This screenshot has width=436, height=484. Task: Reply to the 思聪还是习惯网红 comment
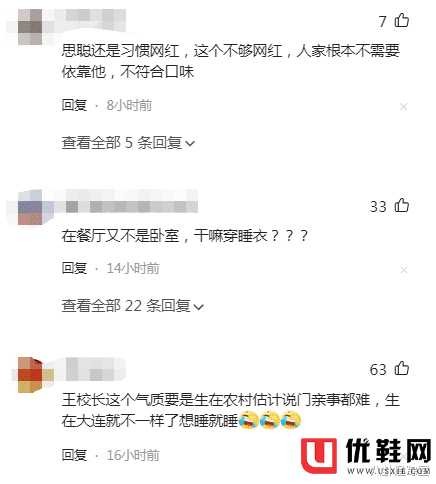tap(74, 105)
